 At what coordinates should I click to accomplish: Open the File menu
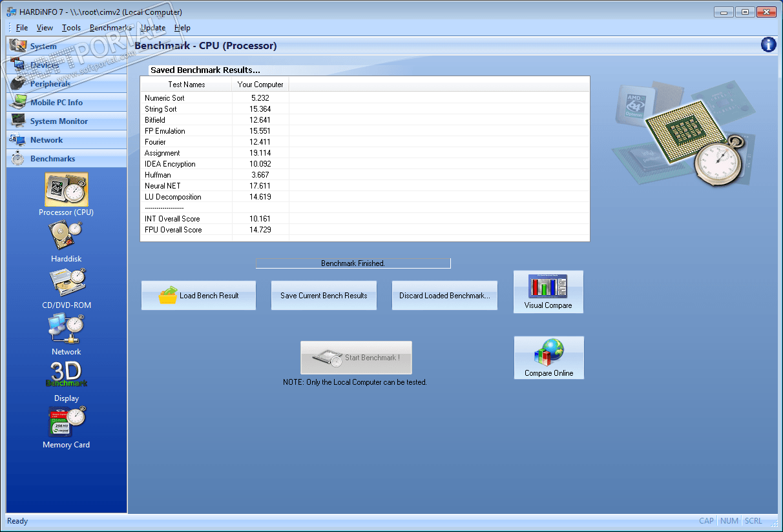22,28
